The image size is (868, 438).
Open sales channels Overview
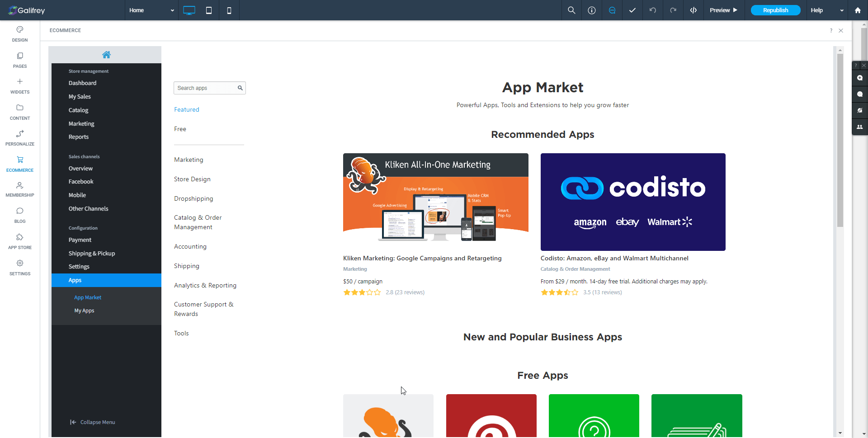(80, 169)
